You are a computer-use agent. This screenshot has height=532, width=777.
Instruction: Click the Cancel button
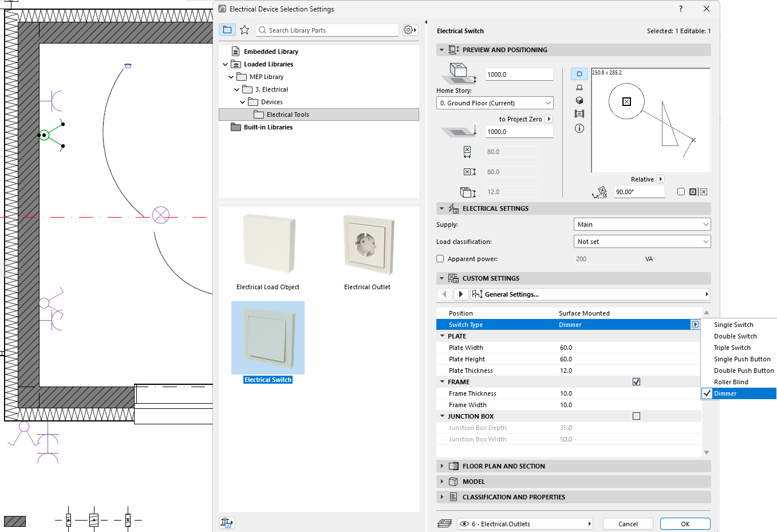628,523
